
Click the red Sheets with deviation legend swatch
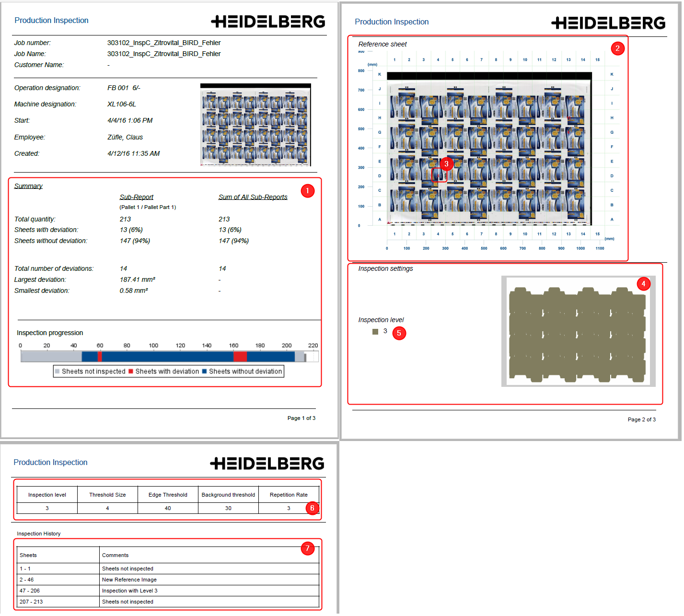click(131, 372)
